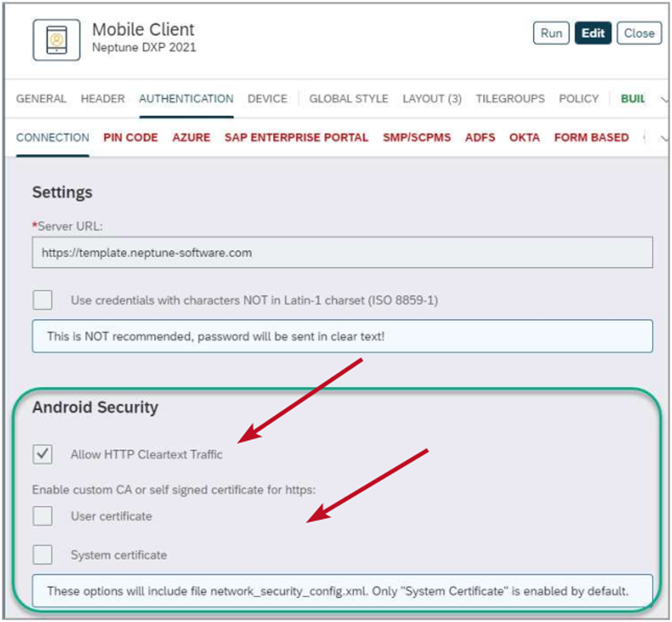This screenshot has width=672, height=622.
Task: Open the SAP Enterprise Portal sub-tab
Action: (297, 138)
